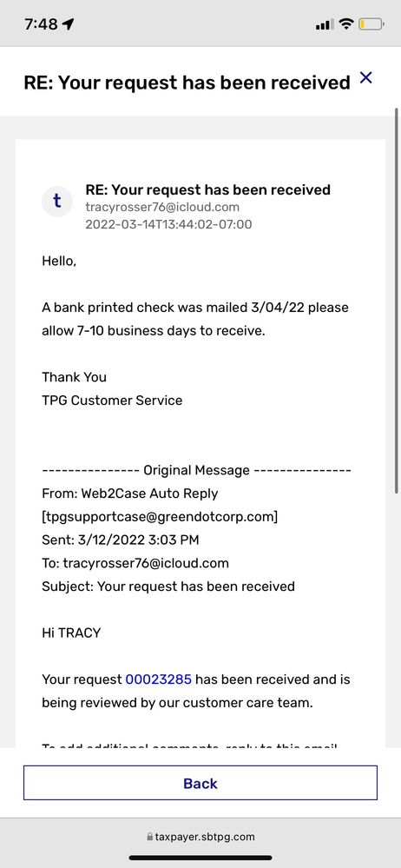Image resolution: width=401 pixels, height=868 pixels.
Task: Tap the cellular signal bars icon
Action: coord(325,24)
